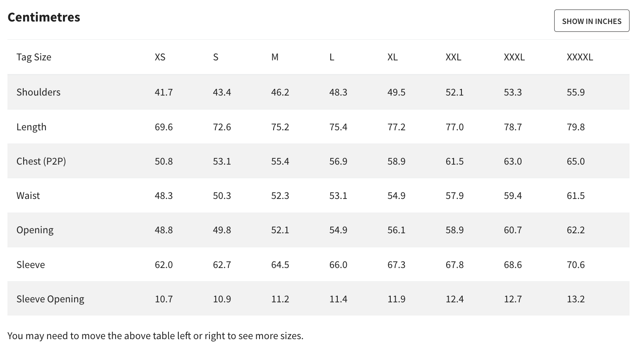The image size is (644, 359).
Task: Select the M size column header
Action: (275, 57)
